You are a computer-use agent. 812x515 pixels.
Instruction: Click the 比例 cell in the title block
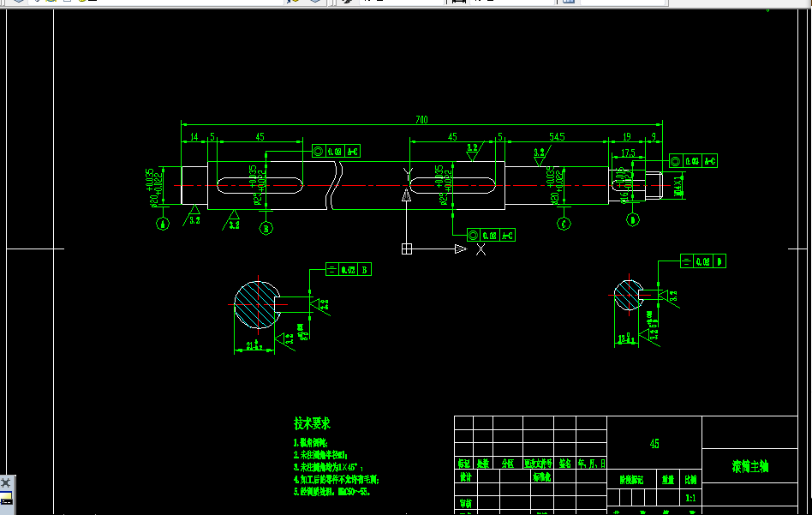690,480
